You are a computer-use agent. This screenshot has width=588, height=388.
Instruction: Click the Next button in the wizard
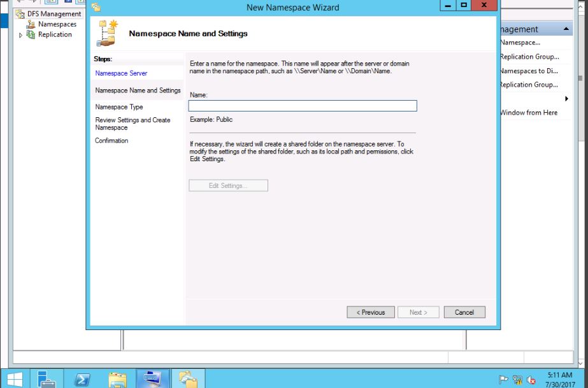click(x=418, y=312)
